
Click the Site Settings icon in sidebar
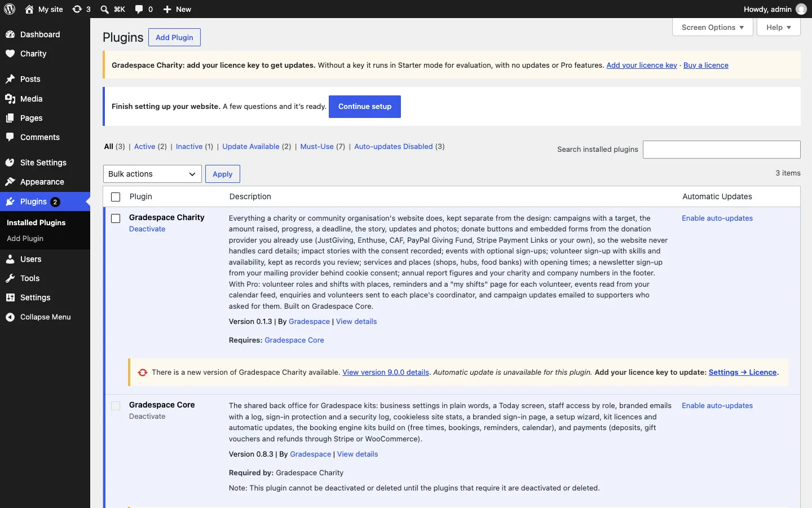tap(10, 163)
